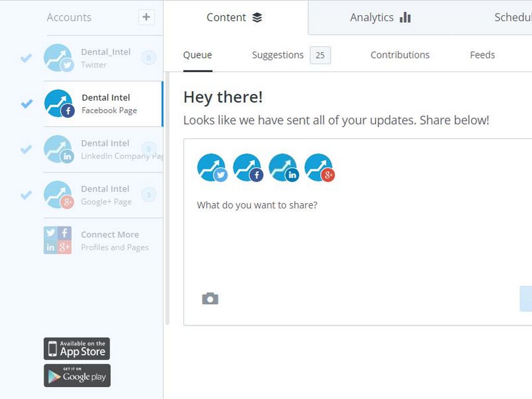Click the add account plus button

(x=146, y=17)
